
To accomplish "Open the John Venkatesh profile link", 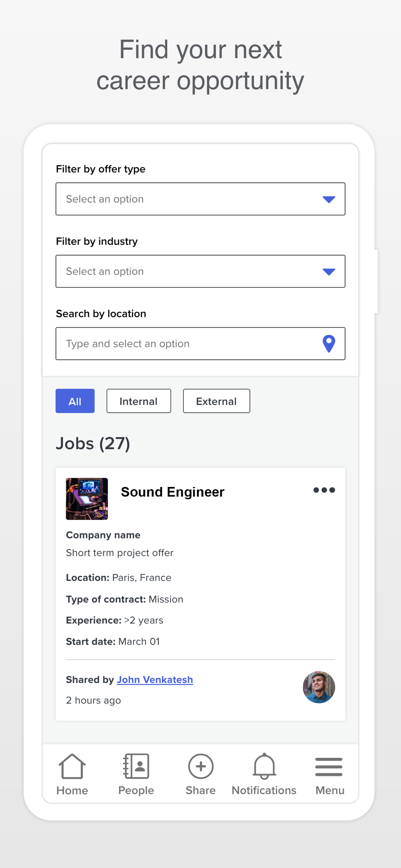I will (155, 680).
